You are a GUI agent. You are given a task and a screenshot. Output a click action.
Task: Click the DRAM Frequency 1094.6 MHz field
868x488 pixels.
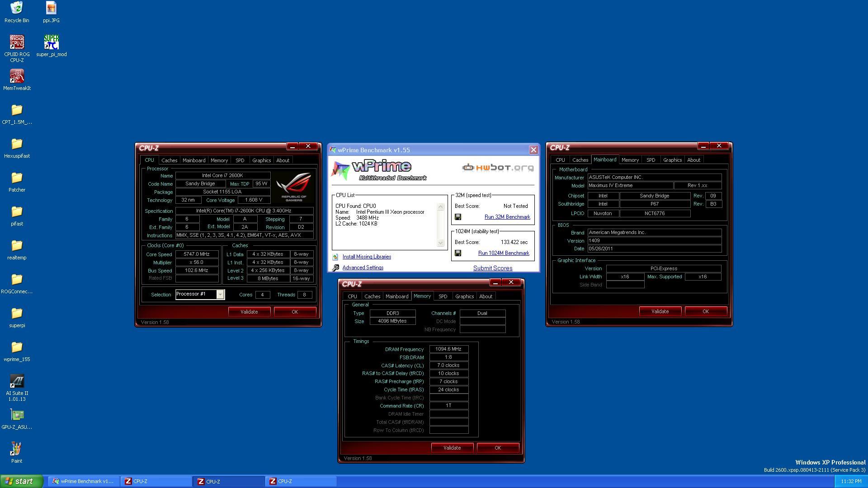click(448, 349)
